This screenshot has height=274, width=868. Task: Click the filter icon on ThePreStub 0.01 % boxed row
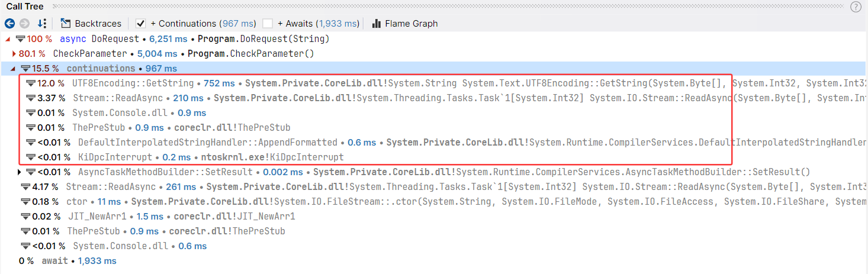tap(31, 128)
